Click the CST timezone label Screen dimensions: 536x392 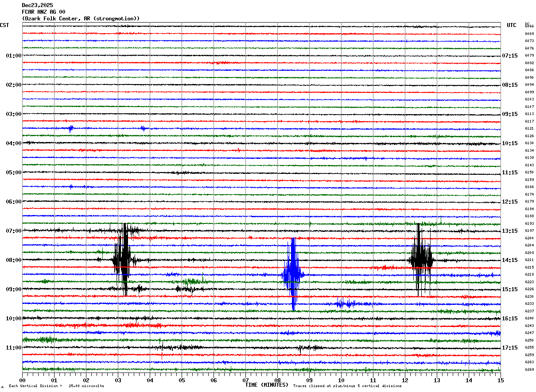pyautogui.click(x=4, y=25)
